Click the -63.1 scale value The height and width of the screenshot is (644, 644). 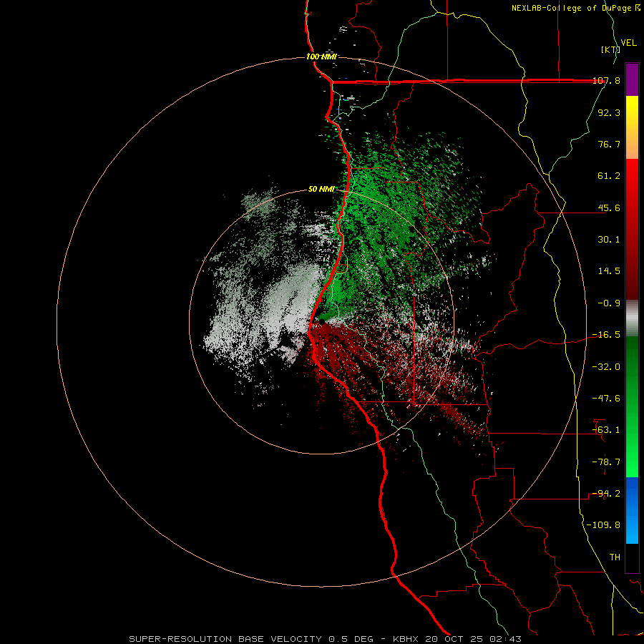tap(606, 430)
